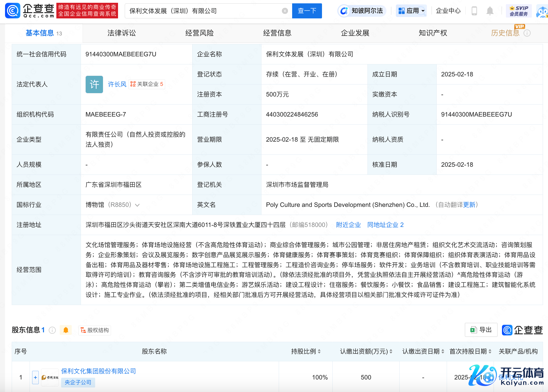Click shareholder info help icon
The width and height of the screenshot is (548, 392).
(x=52, y=330)
